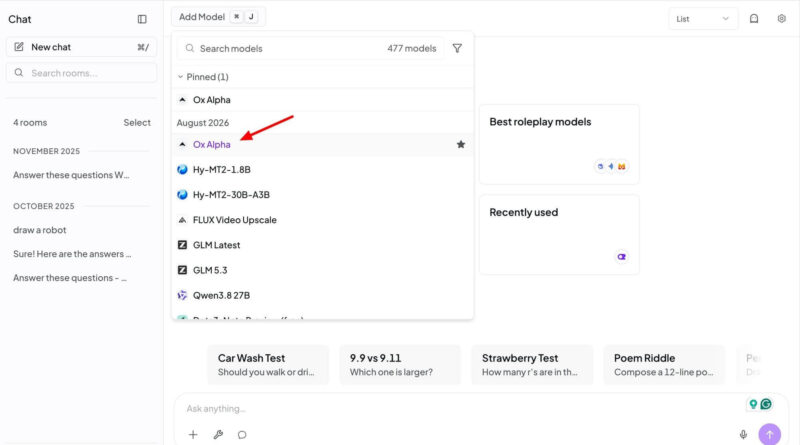Focus the Search models field
The height and width of the screenshot is (445, 800).
(x=310, y=48)
